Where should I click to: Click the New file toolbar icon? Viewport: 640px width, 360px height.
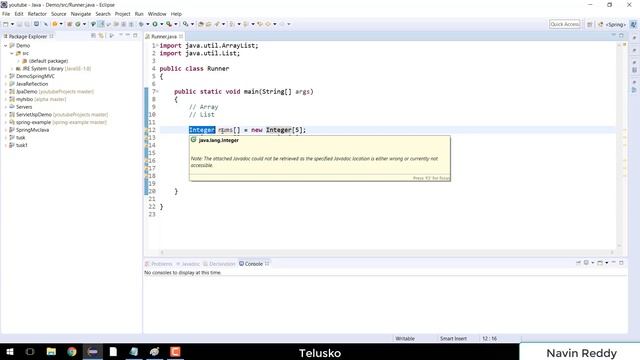pos(6,24)
